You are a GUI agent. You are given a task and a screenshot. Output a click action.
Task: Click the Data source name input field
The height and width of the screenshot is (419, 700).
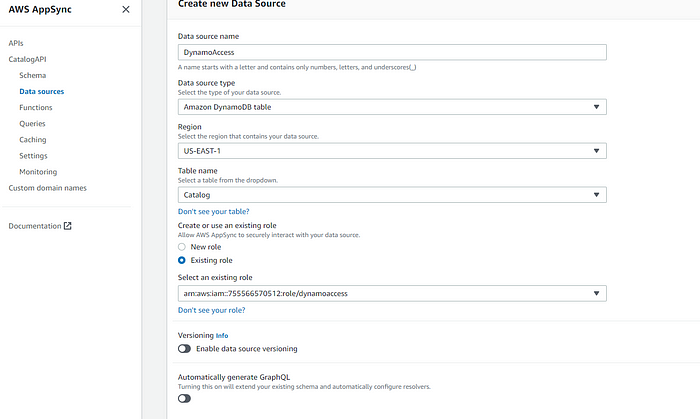pyautogui.click(x=391, y=53)
